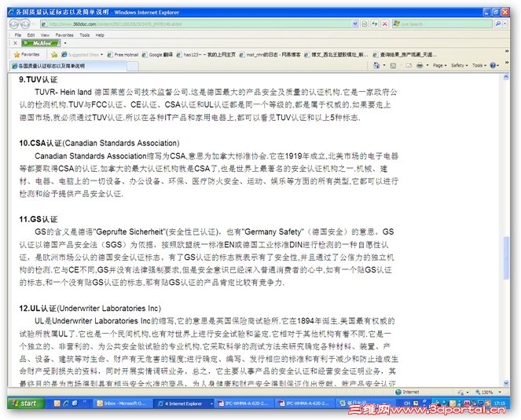The height and width of the screenshot is (420, 521).
Task: Open the View menu
Action: (45, 35)
